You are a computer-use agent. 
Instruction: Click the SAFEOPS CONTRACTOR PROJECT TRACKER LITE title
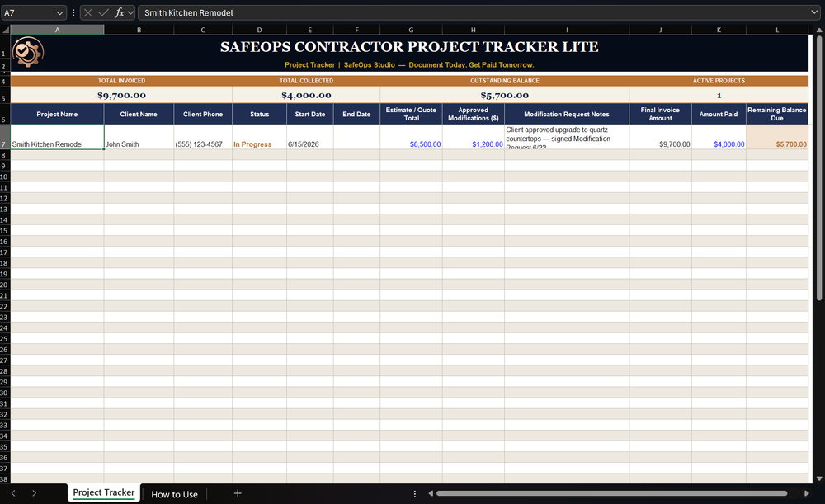tap(409, 47)
